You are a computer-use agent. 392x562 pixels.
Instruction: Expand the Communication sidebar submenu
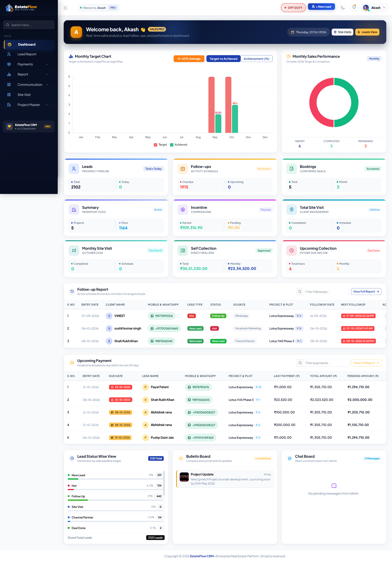[x=29, y=85]
